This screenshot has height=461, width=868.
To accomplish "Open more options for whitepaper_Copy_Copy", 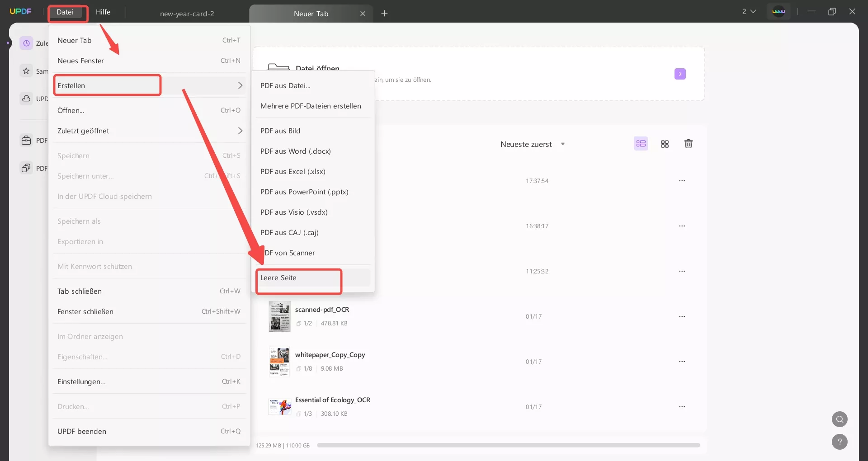I will 682,362.
